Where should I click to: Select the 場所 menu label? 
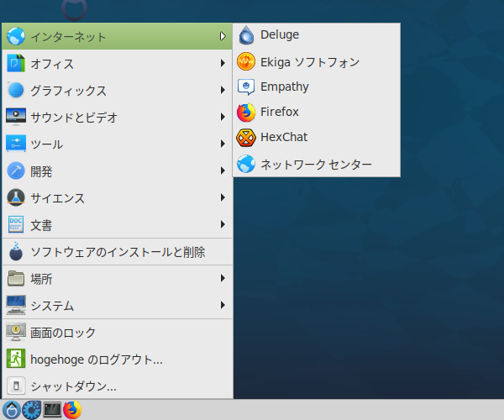coord(41,279)
